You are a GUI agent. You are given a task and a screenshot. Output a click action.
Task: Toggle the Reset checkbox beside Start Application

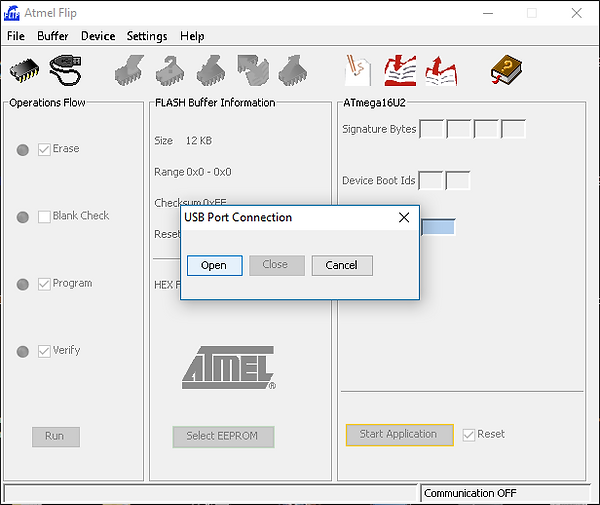tap(469, 435)
